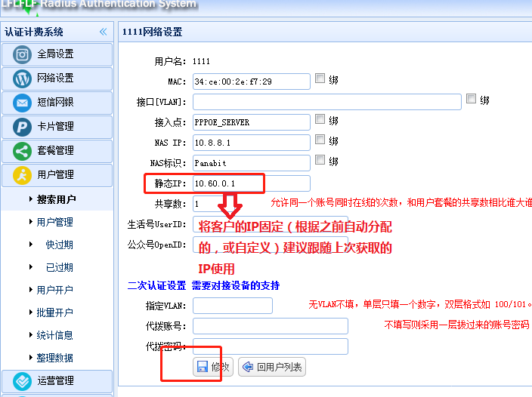Click the 运营管理 icon in sidebar

(x=23, y=381)
